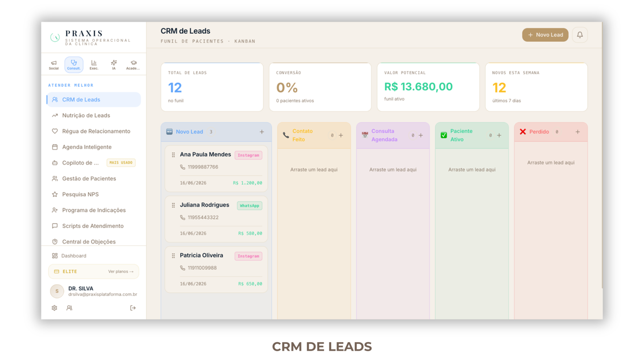Open Régua de Relacionamento page
The image size is (644, 362).
(94, 131)
